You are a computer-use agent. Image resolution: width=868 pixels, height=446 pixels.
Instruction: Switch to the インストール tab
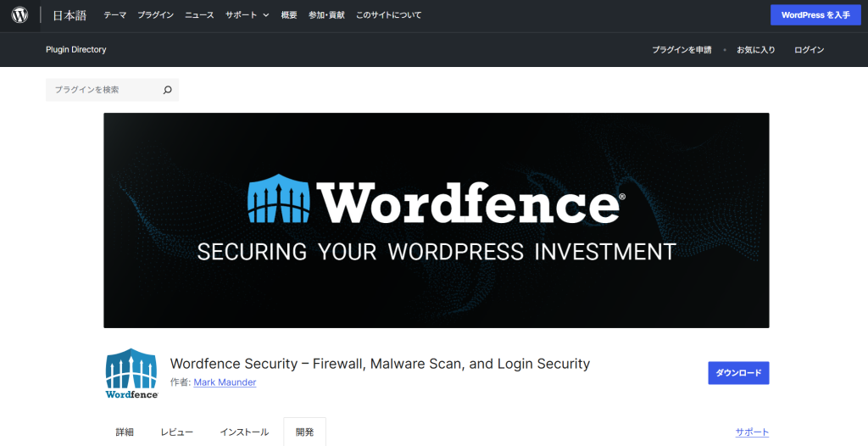244,432
